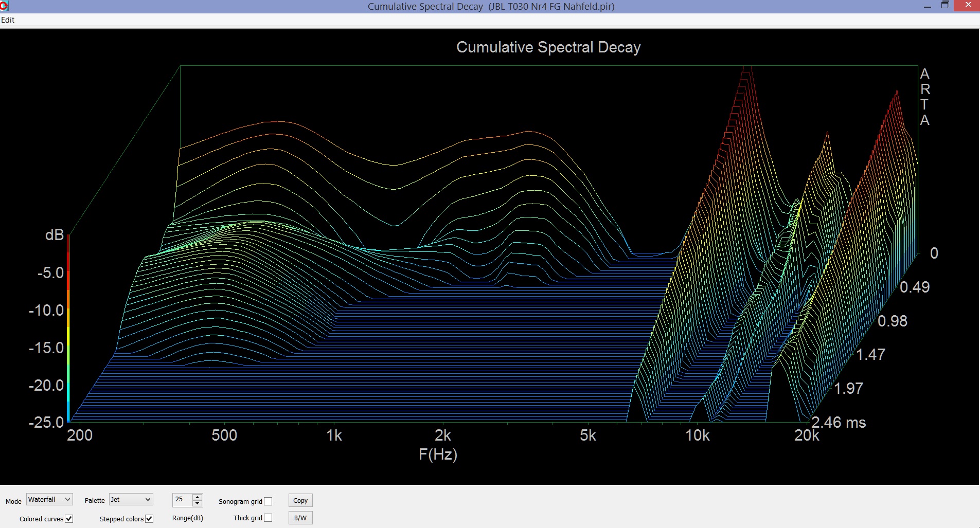Open the Edit menu

(x=8, y=20)
